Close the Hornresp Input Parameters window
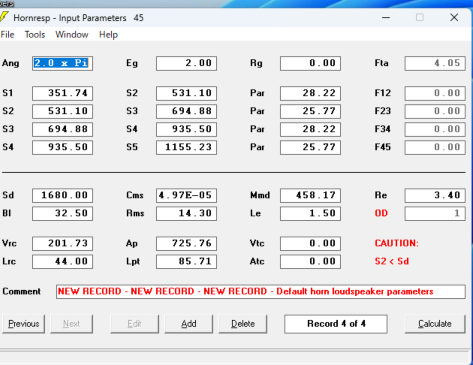Screen dimensions: 473x365 (x=454, y=17)
